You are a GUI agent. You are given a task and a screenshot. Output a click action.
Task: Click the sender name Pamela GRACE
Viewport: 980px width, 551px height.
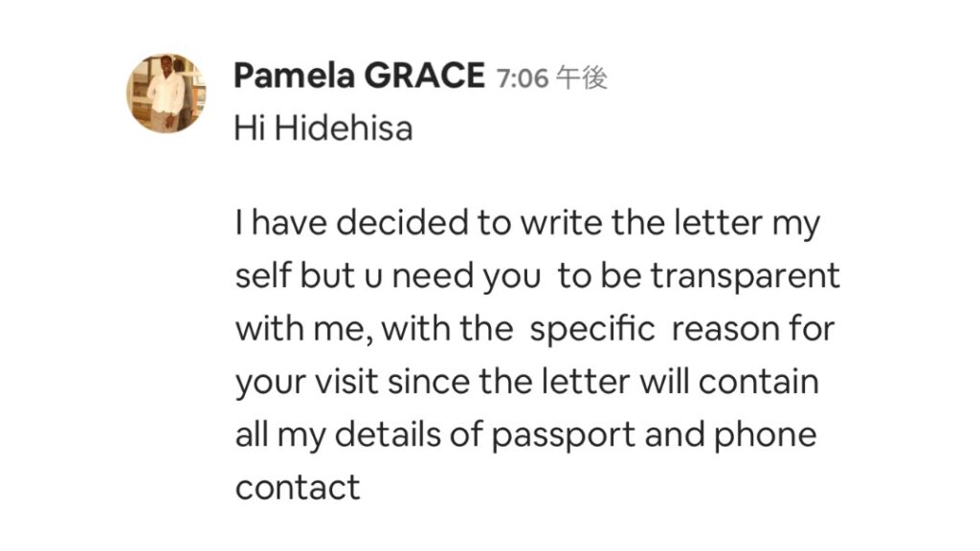(360, 76)
